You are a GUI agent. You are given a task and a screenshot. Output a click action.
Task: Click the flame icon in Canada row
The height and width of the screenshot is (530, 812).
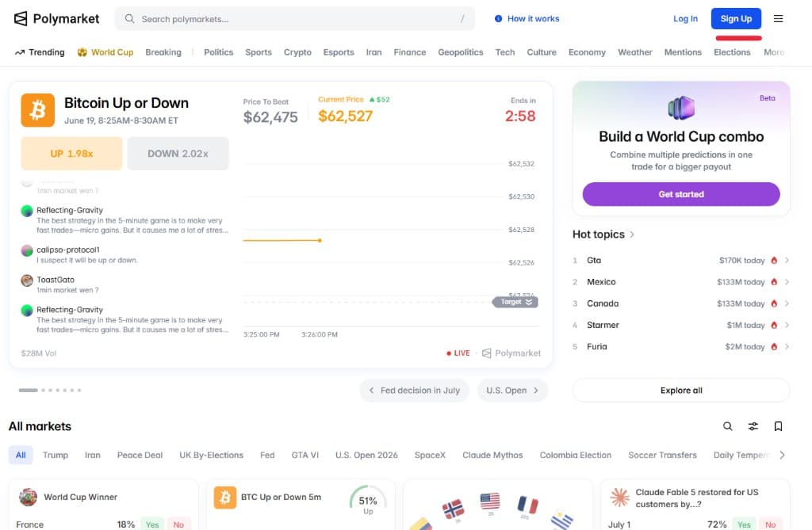(x=774, y=303)
